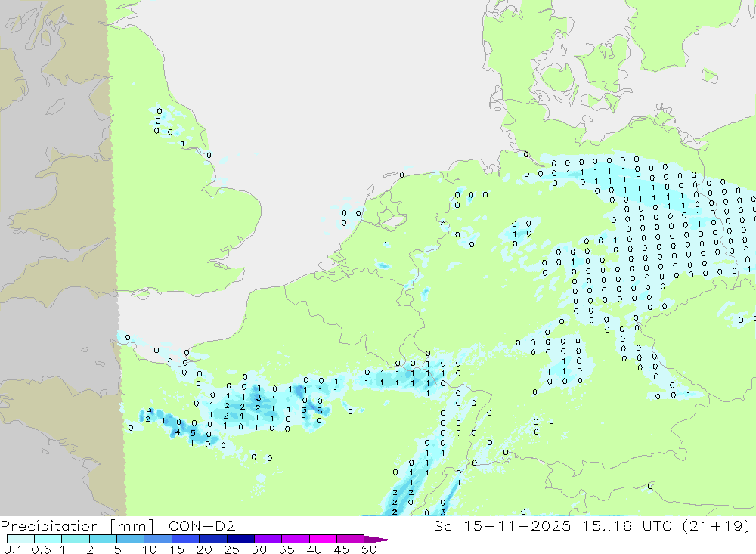Click the legend label '0.1'

point(13,549)
